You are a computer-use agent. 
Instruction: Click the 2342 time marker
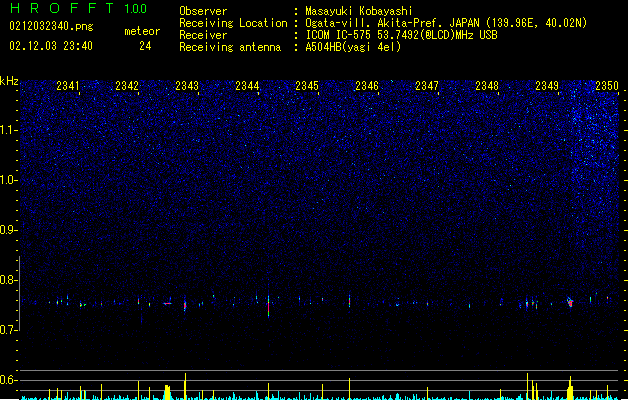coord(127,86)
